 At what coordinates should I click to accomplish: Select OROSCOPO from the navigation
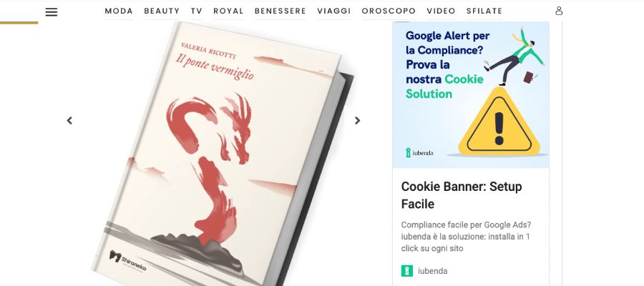pyautogui.click(x=389, y=11)
